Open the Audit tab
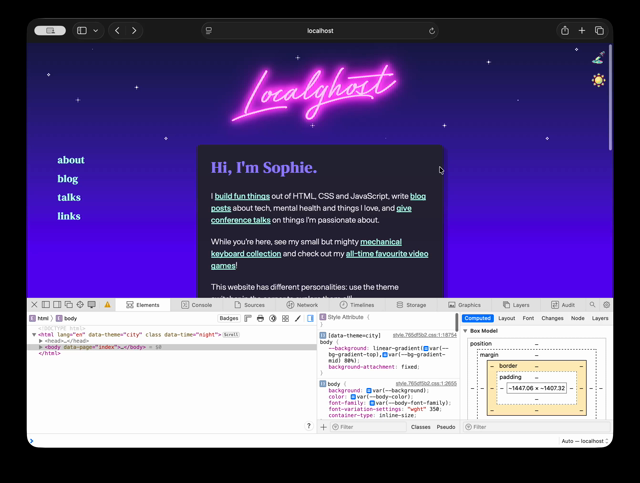The height and width of the screenshot is (483, 640). tap(563, 305)
